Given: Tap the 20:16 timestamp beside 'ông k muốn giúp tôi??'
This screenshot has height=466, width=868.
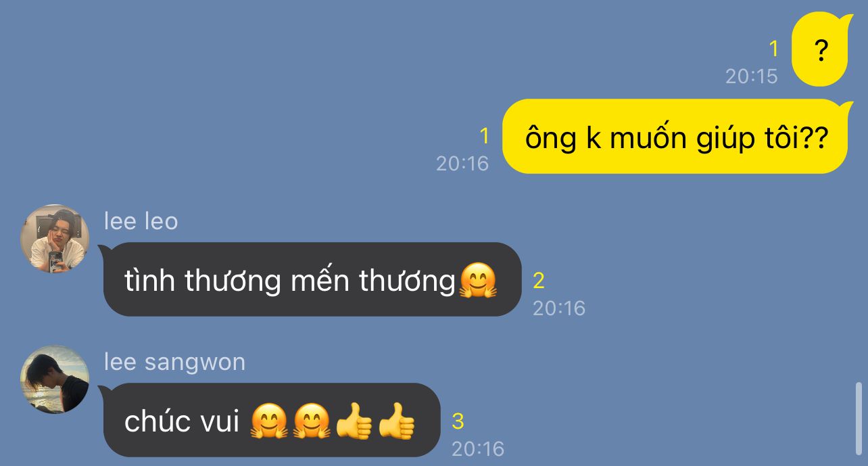Looking at the screenshot, I should point(462,163).
